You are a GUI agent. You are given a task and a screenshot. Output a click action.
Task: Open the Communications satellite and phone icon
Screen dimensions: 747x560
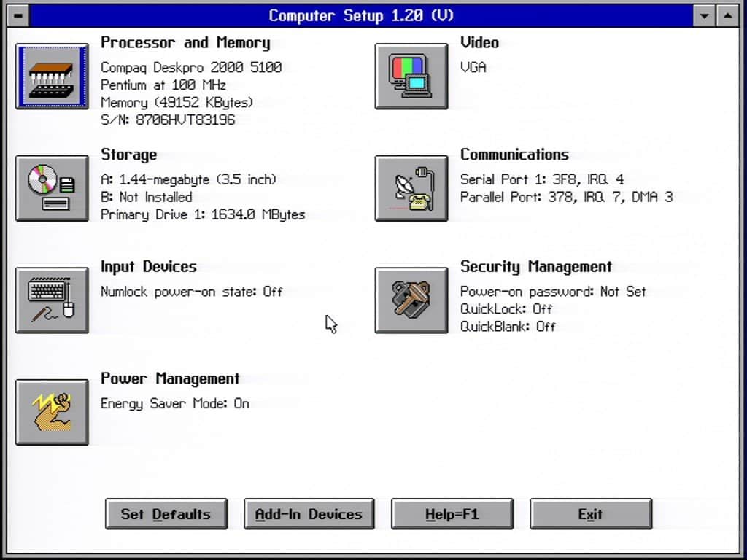[x=411, y=188]
